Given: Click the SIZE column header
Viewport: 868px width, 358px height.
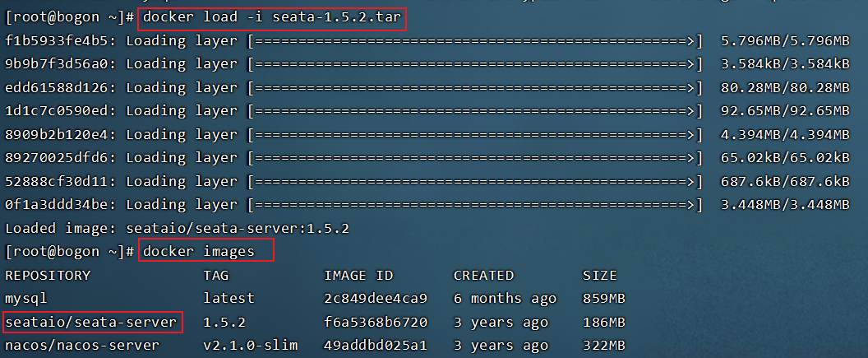Looking at the screenshot, I should click(600, 276).
